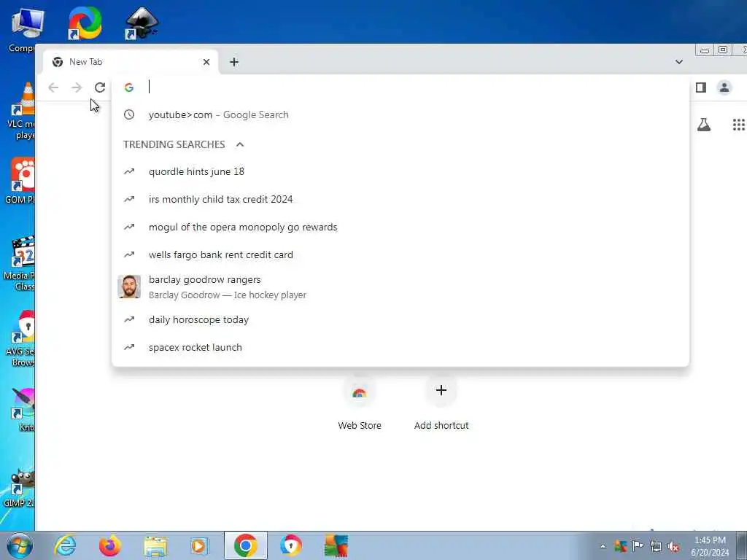Toggle the side panel icon
This screenshot has width=747, height=560.
point(701,87)
